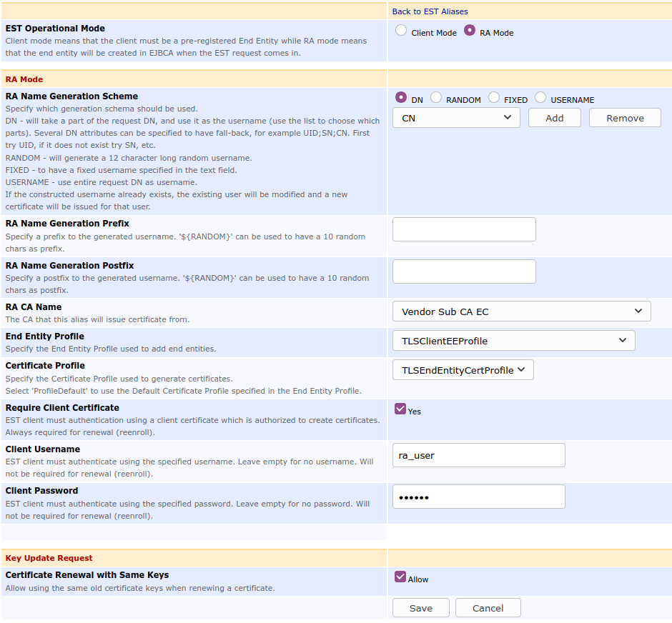Save the EST alias configuration

click(x=420, y=608)
